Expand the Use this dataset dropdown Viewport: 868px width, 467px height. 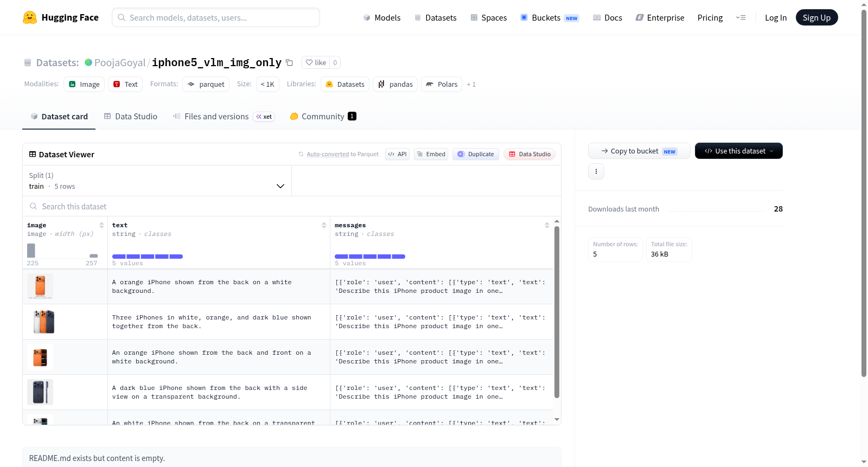739,151
